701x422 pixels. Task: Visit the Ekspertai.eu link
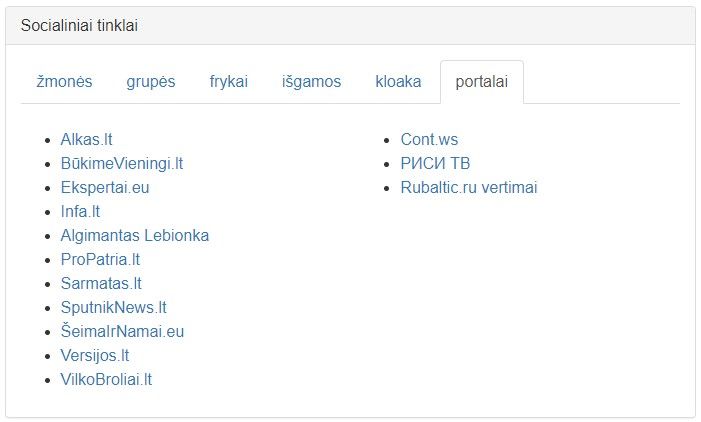click(104, 188)
